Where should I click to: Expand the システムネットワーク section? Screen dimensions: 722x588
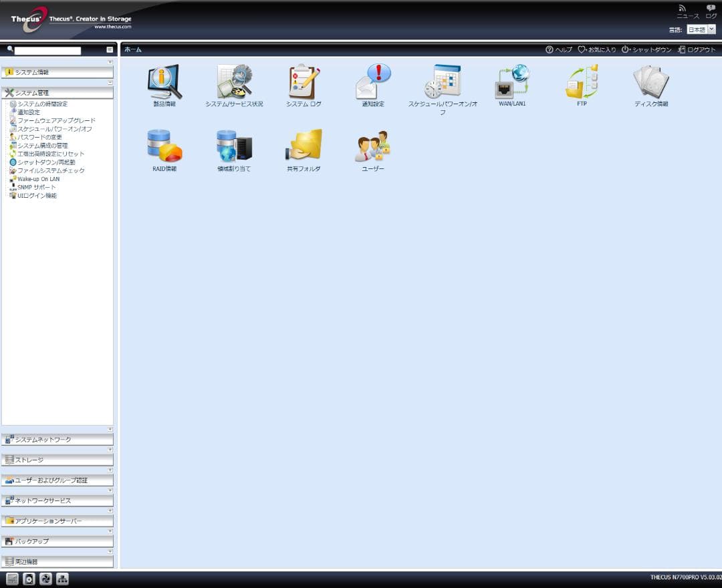57,440
